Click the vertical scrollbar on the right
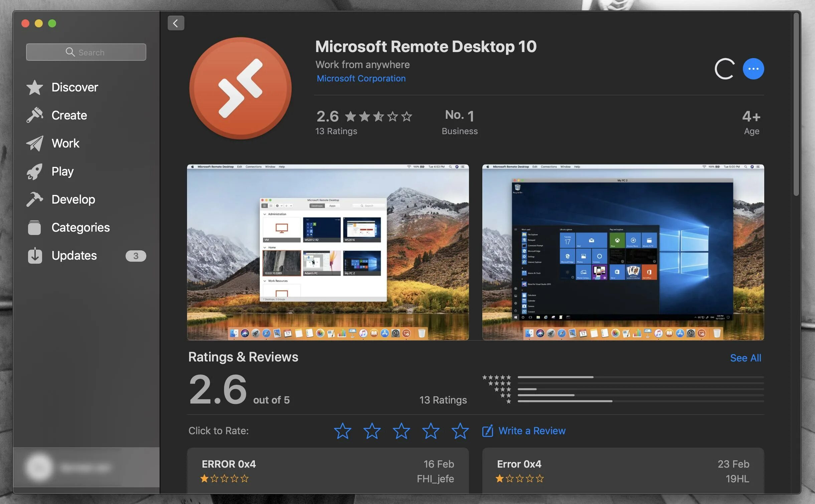Viewport: 815px width, 504px height. tap(796, 104)
